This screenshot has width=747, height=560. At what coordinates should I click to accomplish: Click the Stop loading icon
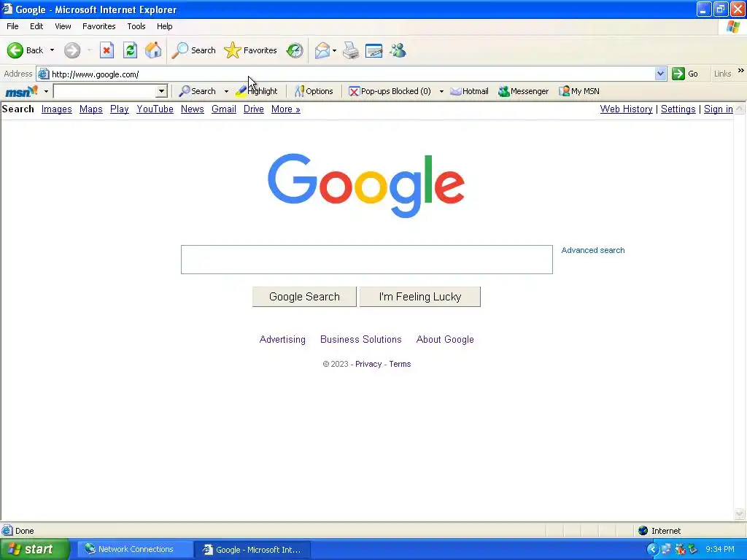pos(107,50)
